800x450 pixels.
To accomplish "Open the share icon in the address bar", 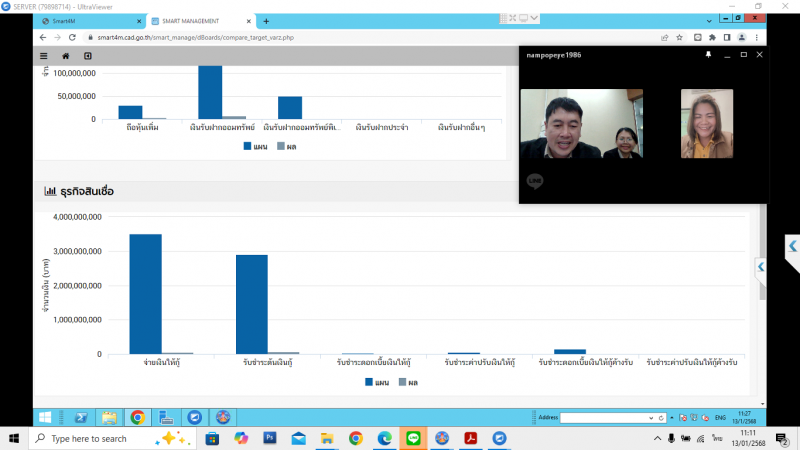I will pos(664,37).
